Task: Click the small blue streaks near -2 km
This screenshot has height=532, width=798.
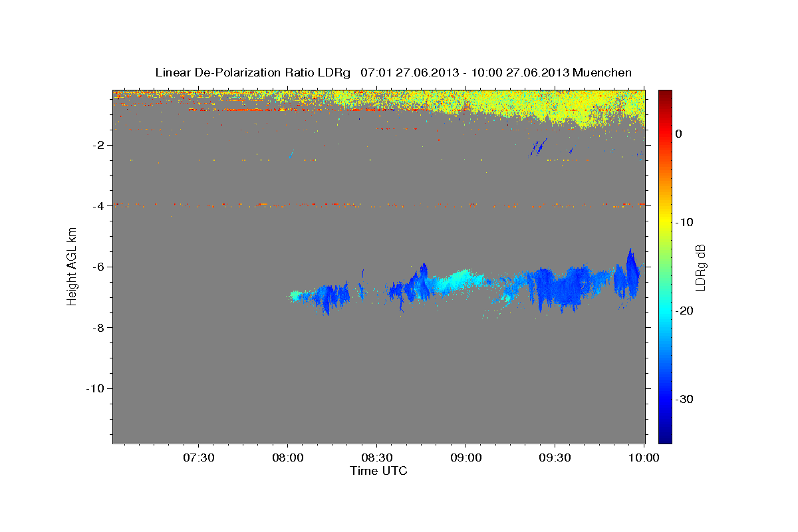Action: pos(538,147)
